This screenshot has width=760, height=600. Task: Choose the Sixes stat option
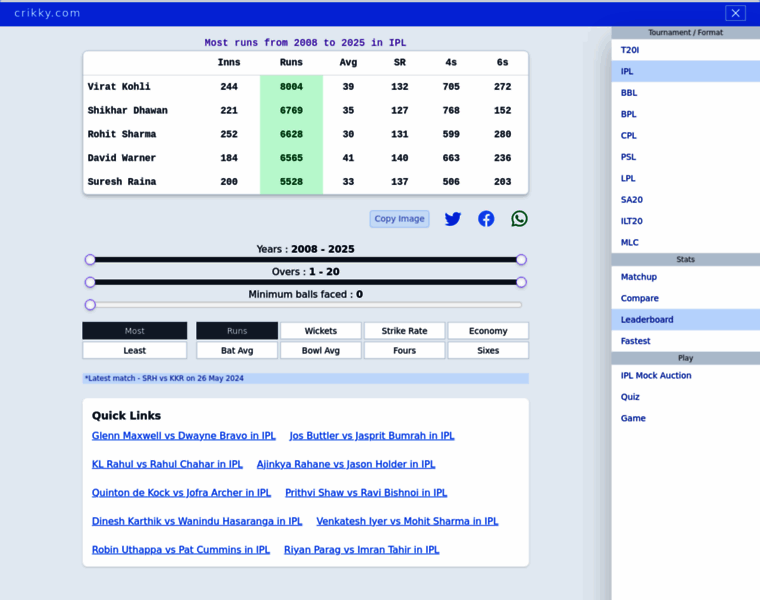click(x=488, y=351)
